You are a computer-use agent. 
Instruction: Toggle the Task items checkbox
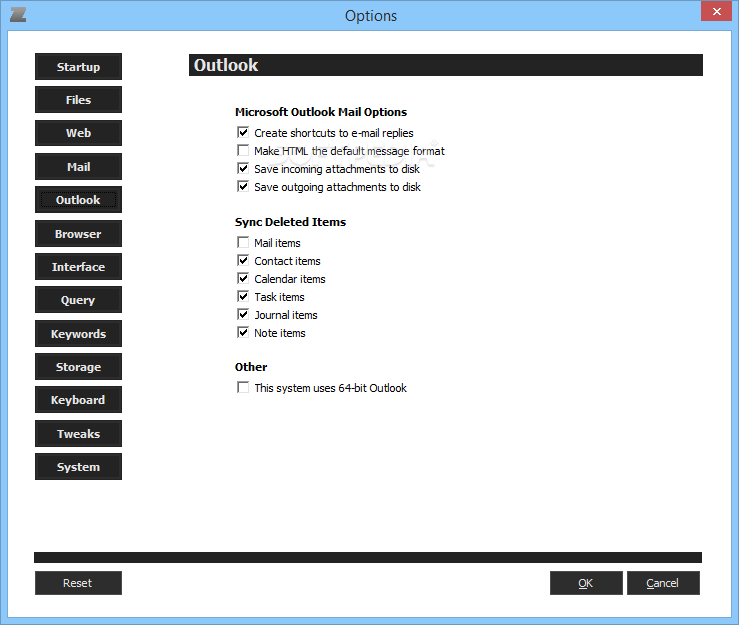(x=243, y=296)
